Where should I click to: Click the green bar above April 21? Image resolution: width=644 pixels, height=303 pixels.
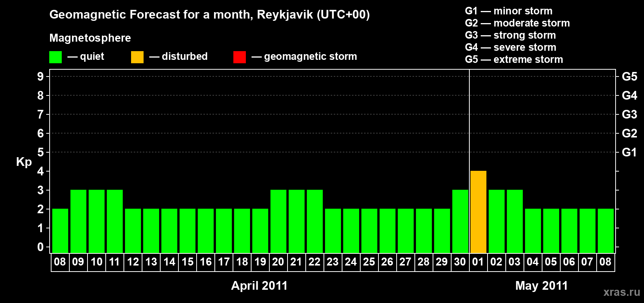(x=297, y=222)
